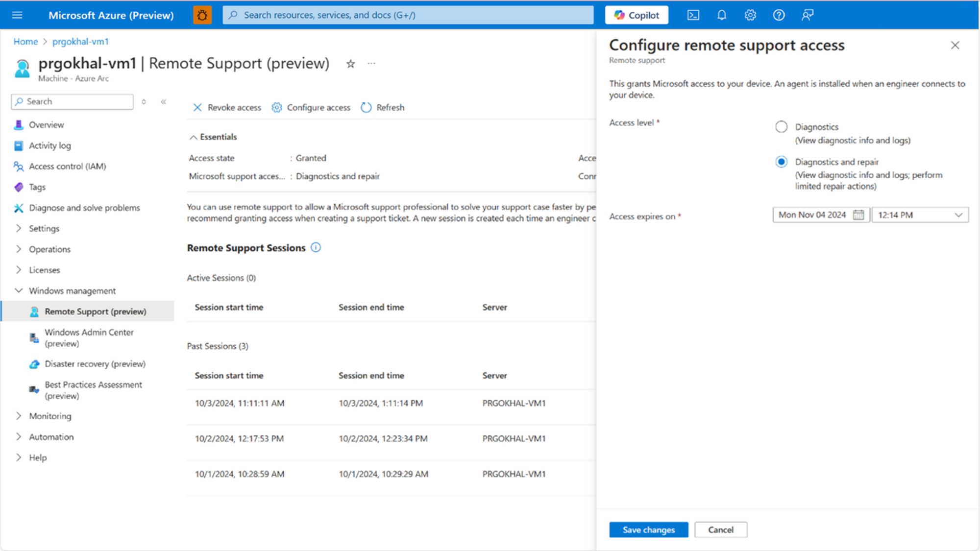Click the Past Sessions (3) label
Viewport: 980px width, 551px height.
218,346
